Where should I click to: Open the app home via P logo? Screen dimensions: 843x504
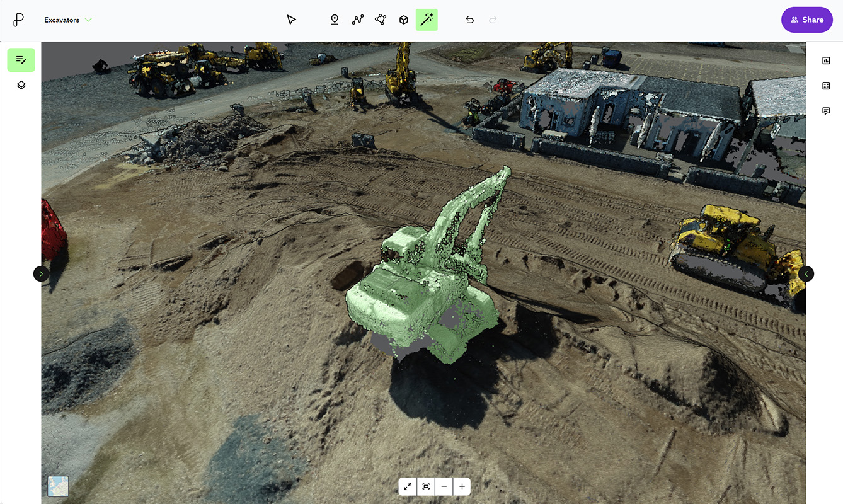pyautogui.click(x=18, y=20)
